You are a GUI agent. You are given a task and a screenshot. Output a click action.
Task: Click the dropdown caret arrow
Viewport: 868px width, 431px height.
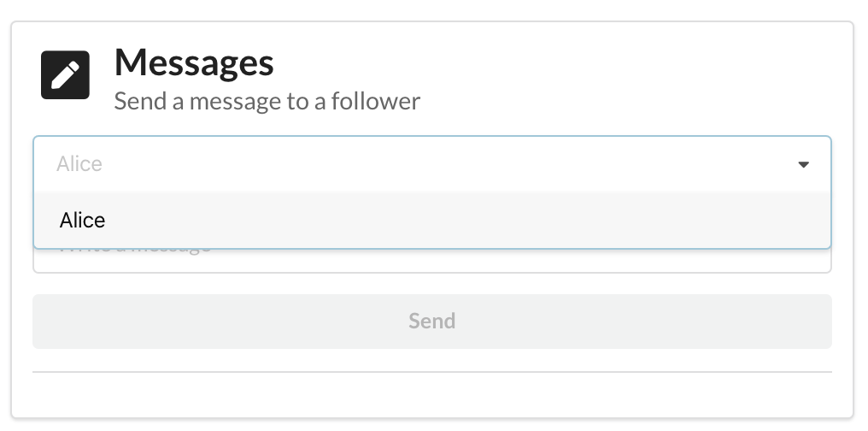[803, 164]
